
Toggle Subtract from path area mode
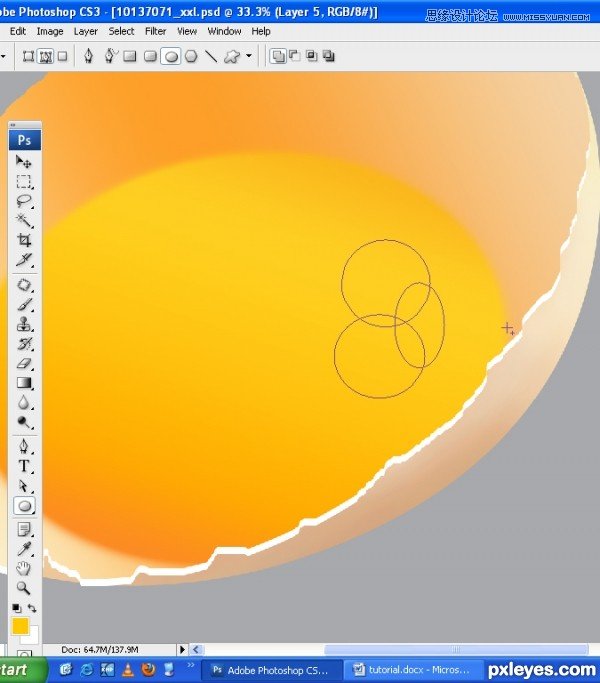tap(295, 56)
